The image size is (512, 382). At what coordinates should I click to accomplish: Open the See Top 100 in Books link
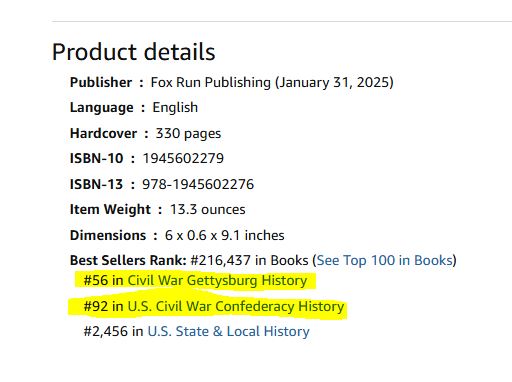tap(384, 261)
